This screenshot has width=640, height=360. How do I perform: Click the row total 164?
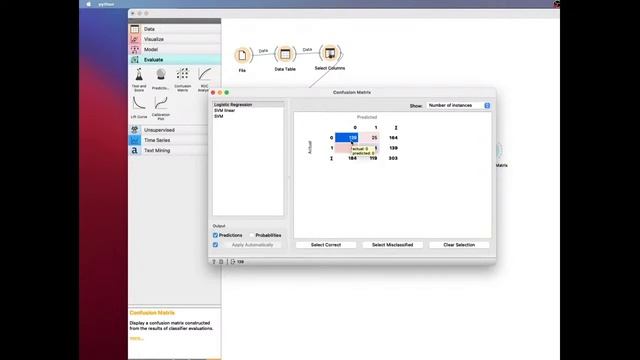[393, 138]
